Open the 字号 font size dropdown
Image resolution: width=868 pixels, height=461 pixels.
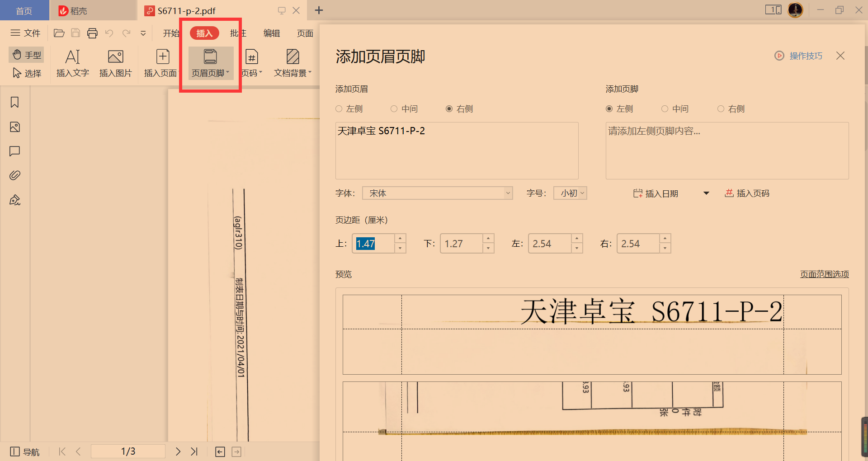pos(570,193)
